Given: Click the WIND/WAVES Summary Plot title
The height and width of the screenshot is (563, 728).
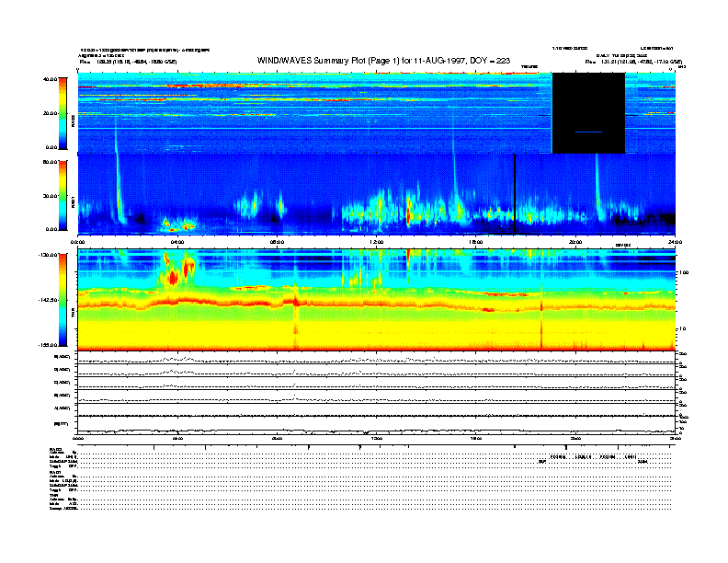Looking at the screenshot, I should tap(383, 61).
